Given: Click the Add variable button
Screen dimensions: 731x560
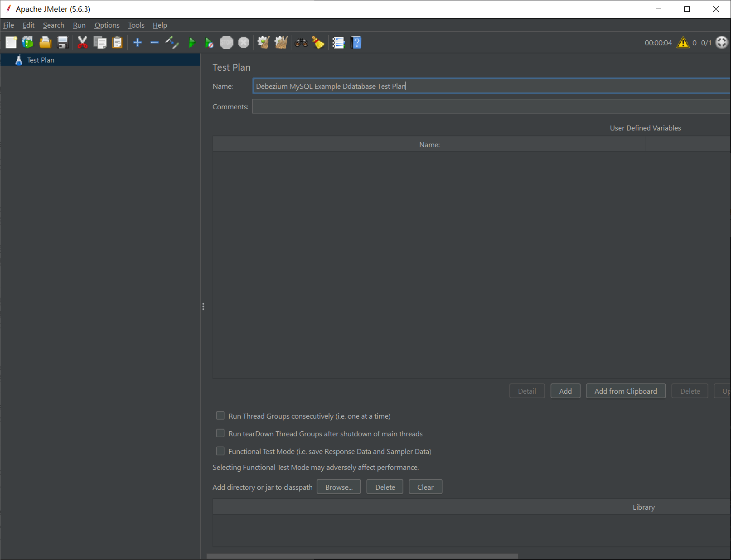Looking at the screenshot, I should click(566, 391).
